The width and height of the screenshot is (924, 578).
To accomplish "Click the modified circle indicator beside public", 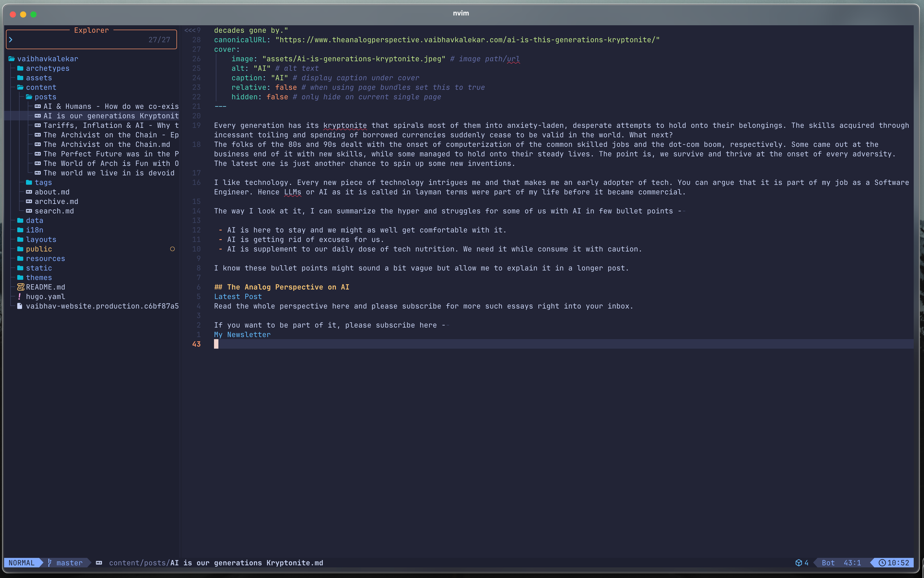I will (x=172, y=249).
